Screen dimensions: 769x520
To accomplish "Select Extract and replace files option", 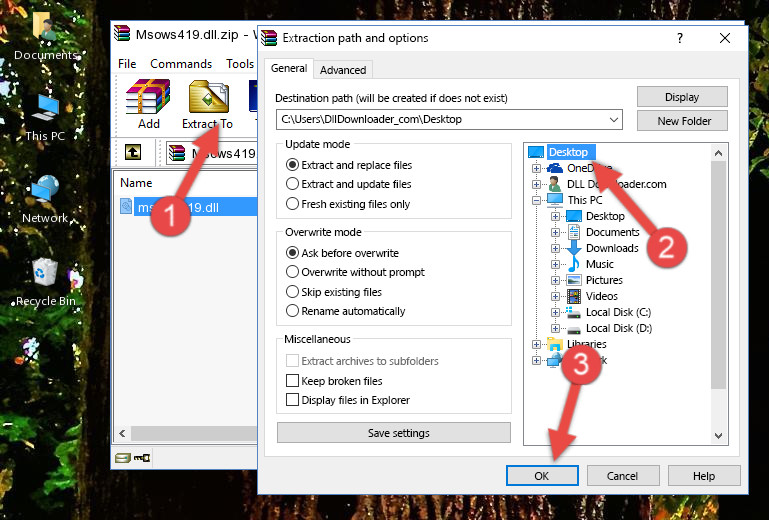I will [x=292, y=165].
